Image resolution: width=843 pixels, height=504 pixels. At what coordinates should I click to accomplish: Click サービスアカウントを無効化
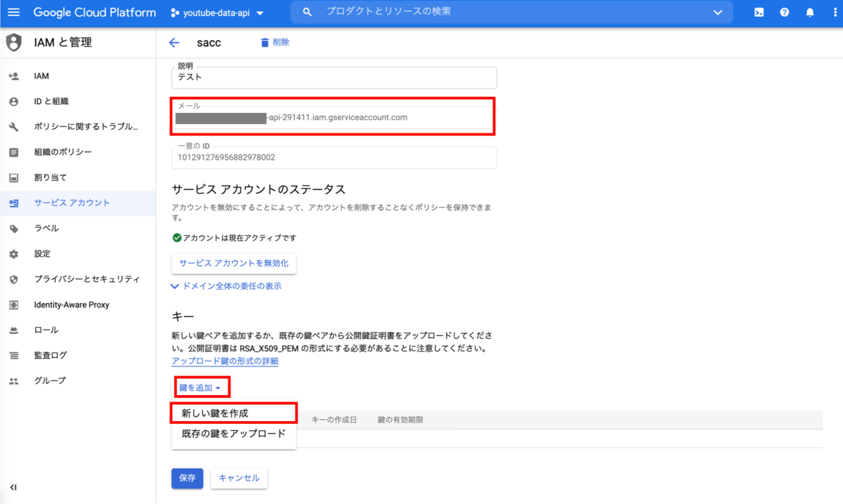[234, 263]
